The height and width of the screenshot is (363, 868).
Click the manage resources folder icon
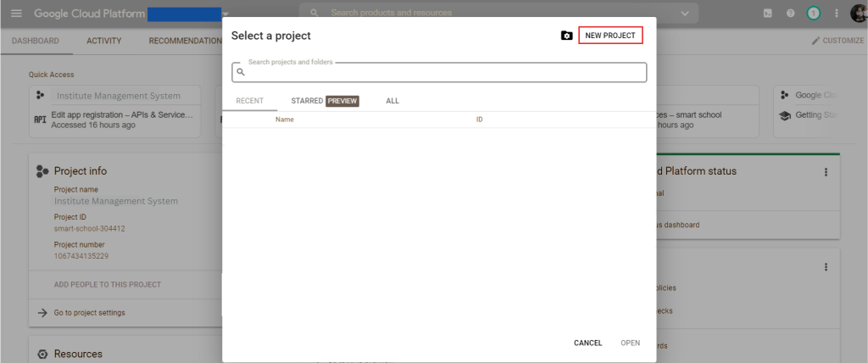click(566, 36)
